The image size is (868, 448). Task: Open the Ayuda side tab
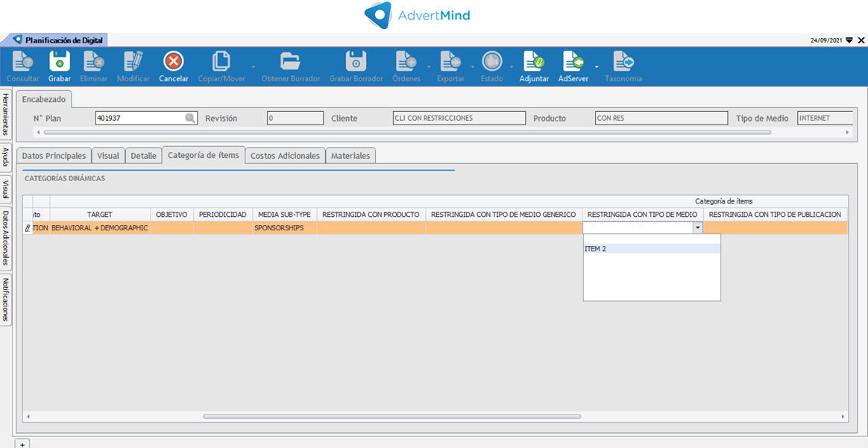[5, 157]
